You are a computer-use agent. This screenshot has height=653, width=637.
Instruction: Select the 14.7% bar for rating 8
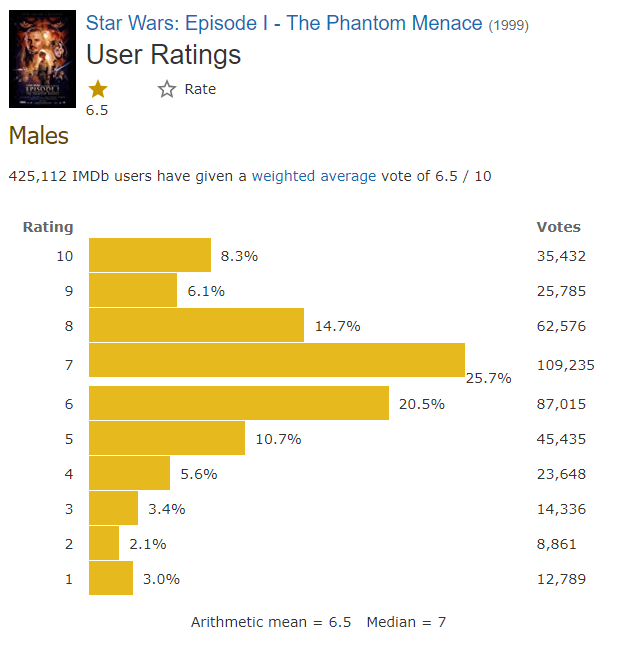pos(196,325)
